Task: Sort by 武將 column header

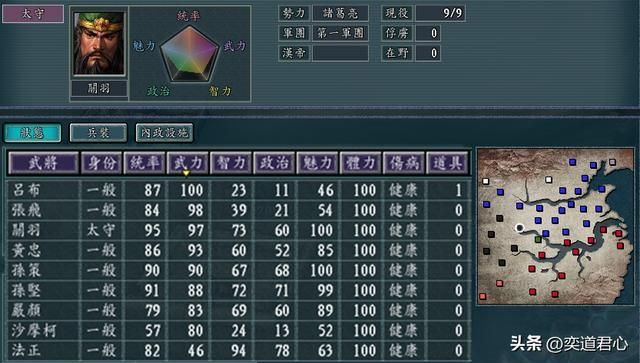Action: point(43,163)
